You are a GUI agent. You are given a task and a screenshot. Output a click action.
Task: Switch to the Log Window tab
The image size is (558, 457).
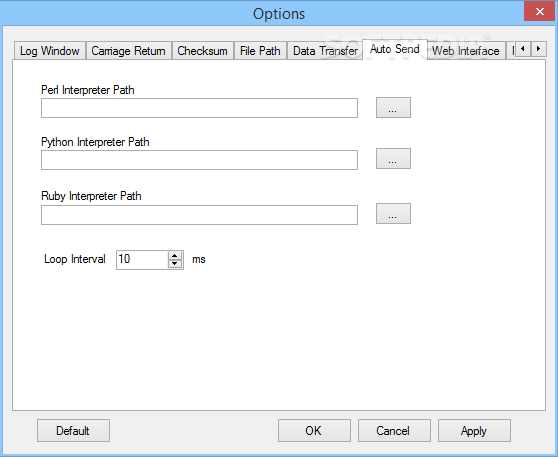[x=50, y=51]
